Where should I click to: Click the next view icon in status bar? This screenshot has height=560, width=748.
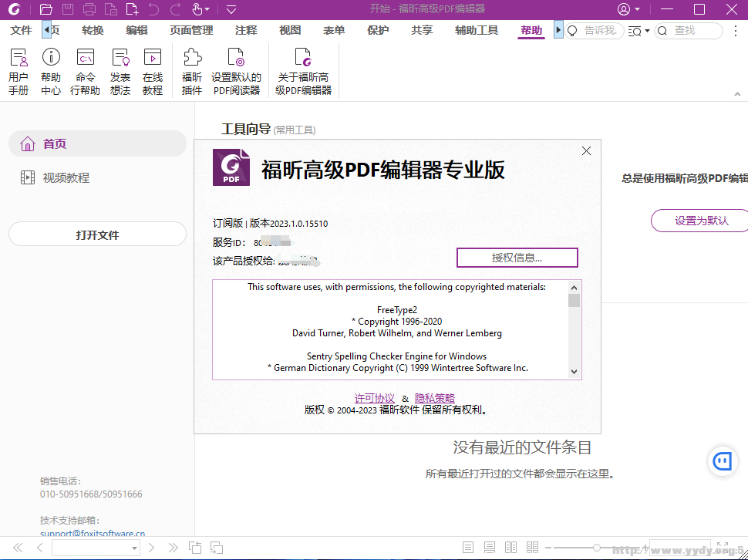[217, 548]
